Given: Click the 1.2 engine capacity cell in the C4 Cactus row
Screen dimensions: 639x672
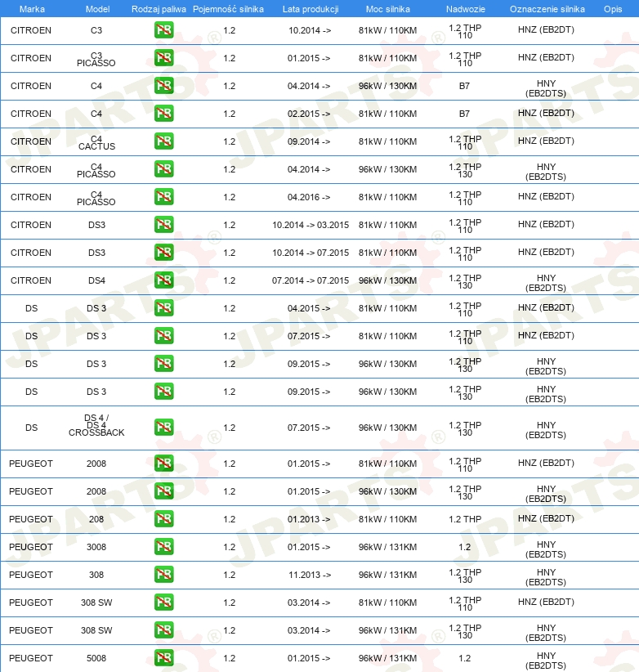Looking at the screenshot, I should tap(230, 142).
